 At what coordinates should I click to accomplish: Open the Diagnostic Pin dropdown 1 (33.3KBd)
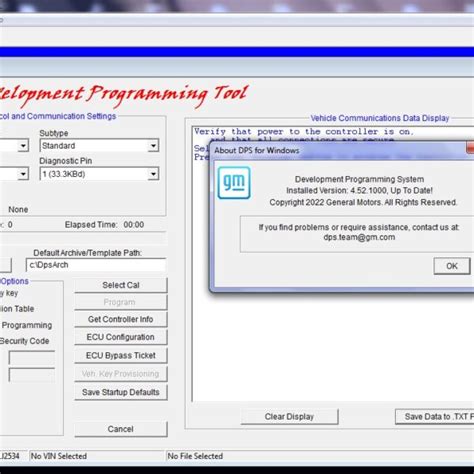[x=99, y=174]
